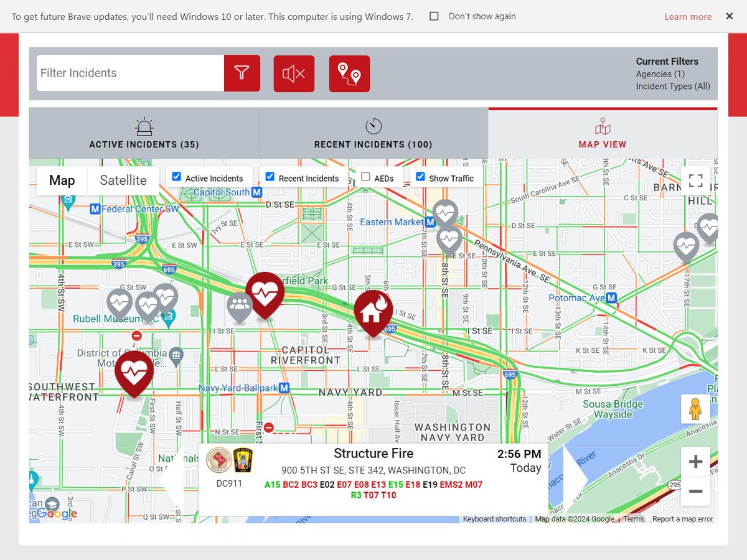
Task: Select the Structure Fire house marker
Action: click(374, 313)
